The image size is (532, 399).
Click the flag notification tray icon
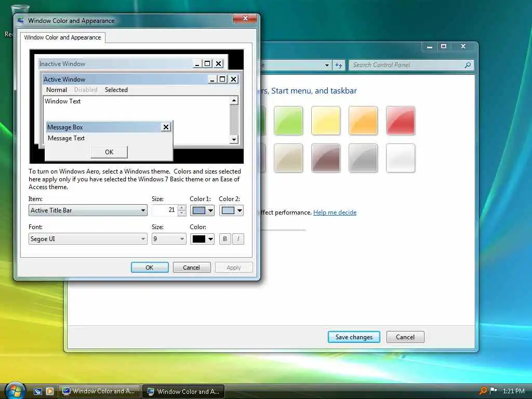(494, 391)
